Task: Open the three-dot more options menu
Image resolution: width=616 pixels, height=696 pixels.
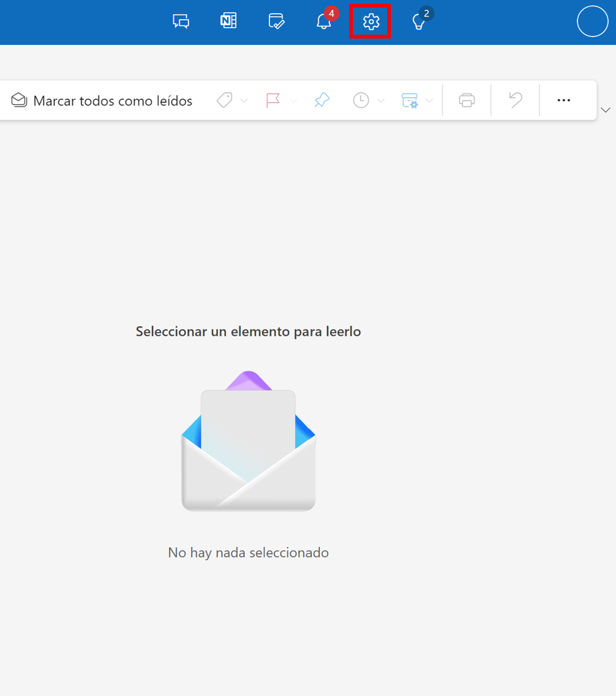Action: click(564, 101)
